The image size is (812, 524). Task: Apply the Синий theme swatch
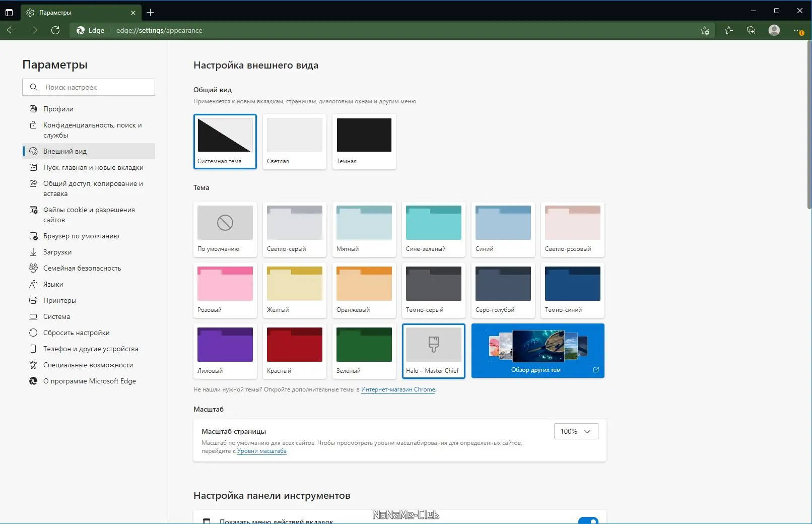[x=503, y=229]
